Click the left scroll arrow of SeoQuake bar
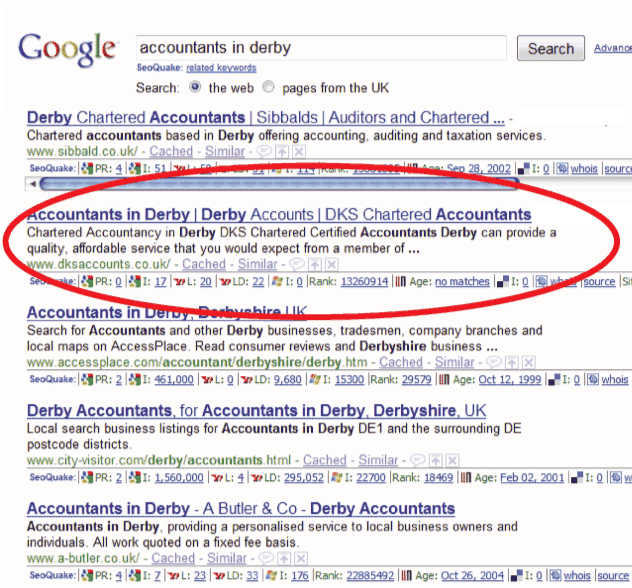 33,184
